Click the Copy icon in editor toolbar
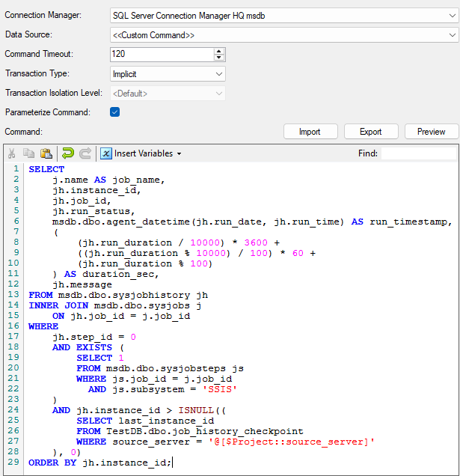The width and height of the screenshot is (460, 476). click(x=29, y=153)
